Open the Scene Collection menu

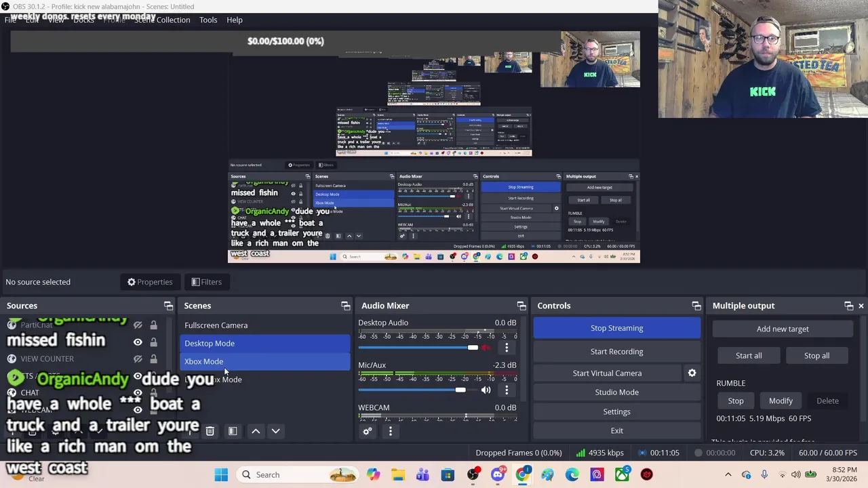click(162, 20)
